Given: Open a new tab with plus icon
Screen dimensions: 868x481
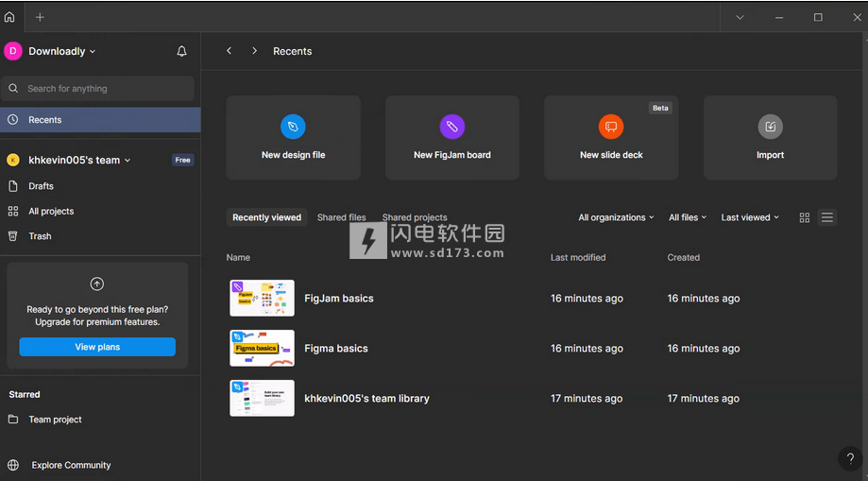Looking at the screenshot, I should point(40,17).
